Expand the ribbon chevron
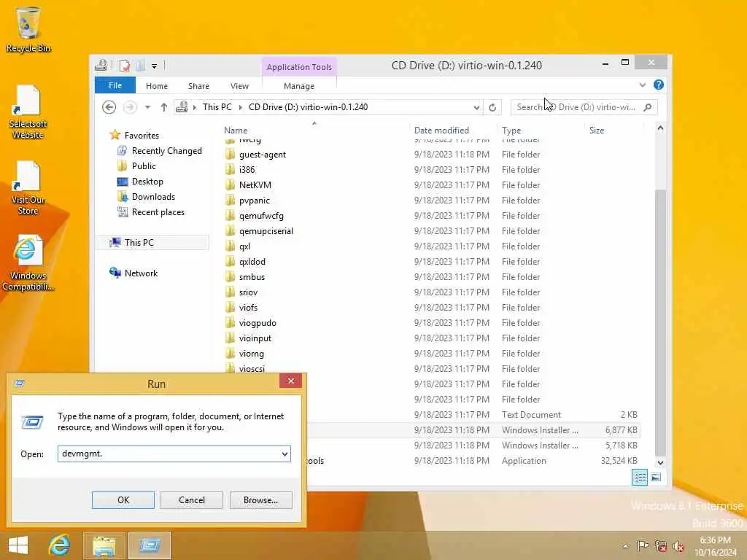Screen dimensions: 747x560 click(642, 85)
